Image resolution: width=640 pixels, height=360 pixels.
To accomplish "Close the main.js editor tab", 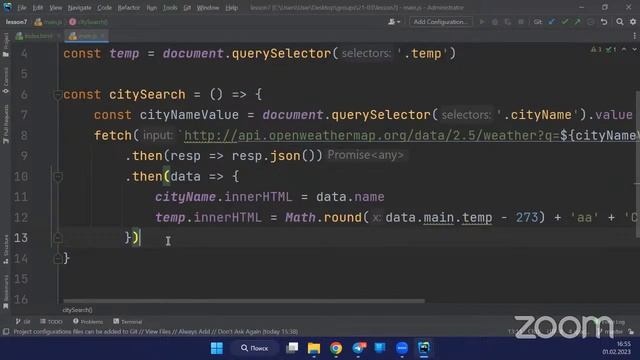I will click(102, 36).
